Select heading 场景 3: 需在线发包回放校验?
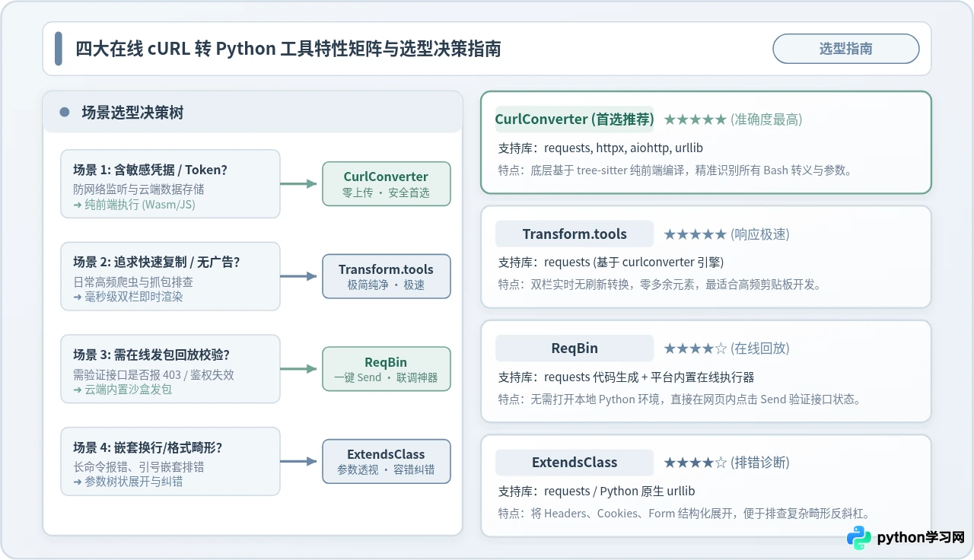Image resolution: width=974 pixels, height=560 pixels. point(151,355)
